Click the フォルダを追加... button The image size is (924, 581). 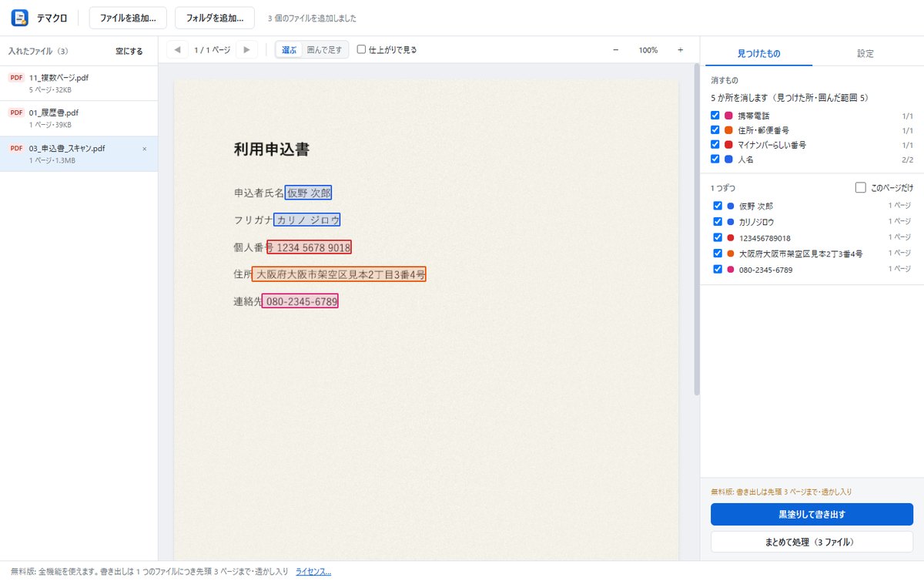click(215, 18)
